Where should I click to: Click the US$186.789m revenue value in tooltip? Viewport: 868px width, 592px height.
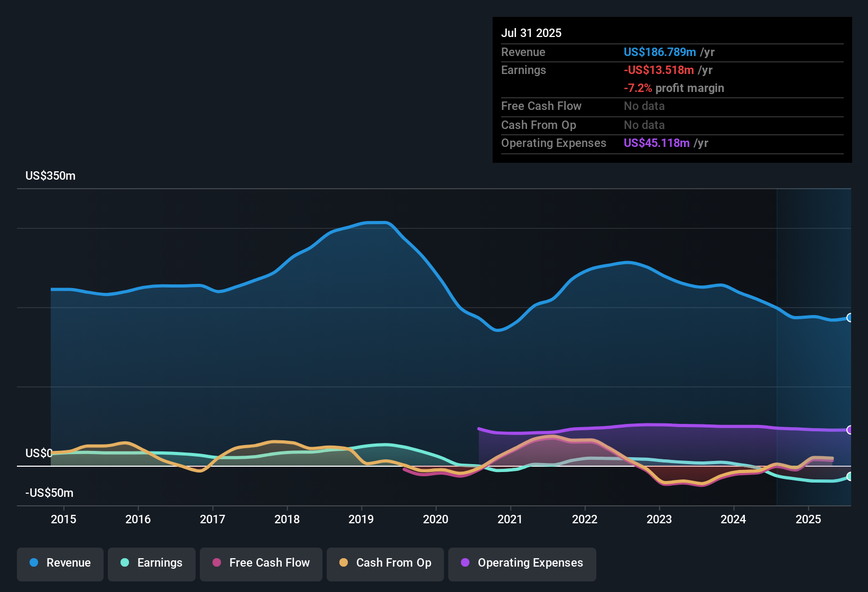pyautogui.click(x=659, y=52)
